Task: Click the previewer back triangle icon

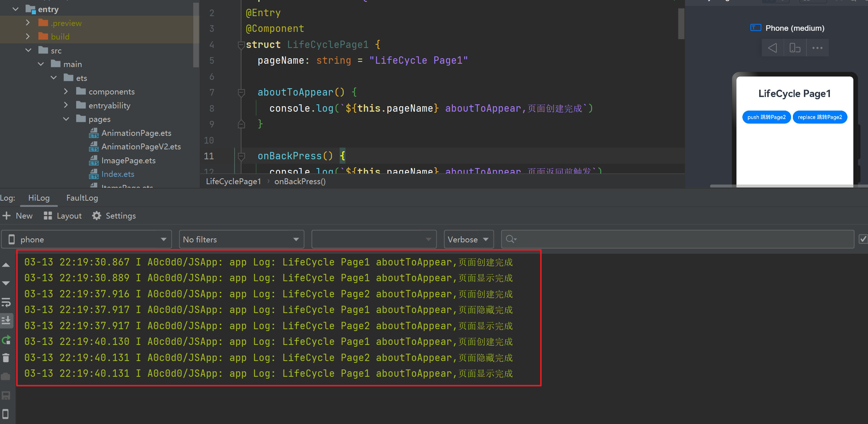Action: click(772, 48)
